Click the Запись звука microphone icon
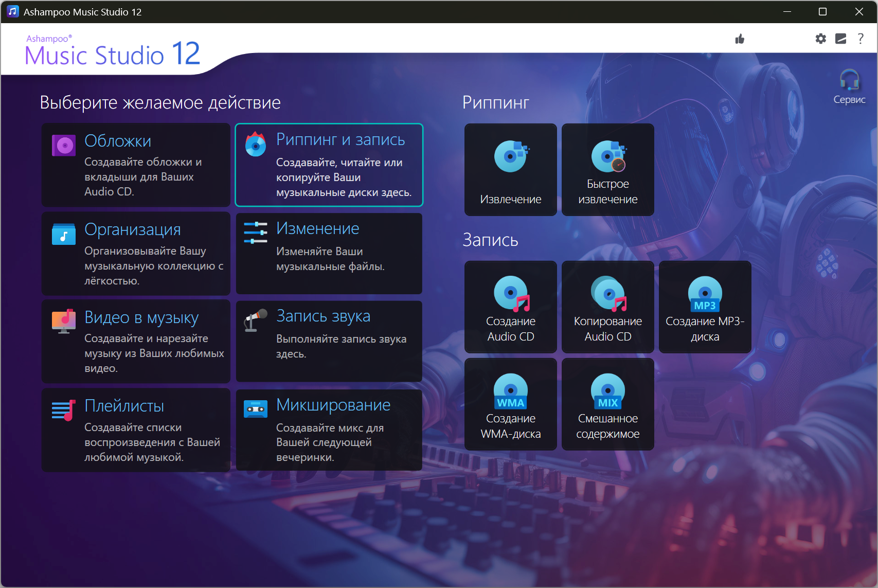The height and width of the screenshot is (588, 878). coord(256,320)
